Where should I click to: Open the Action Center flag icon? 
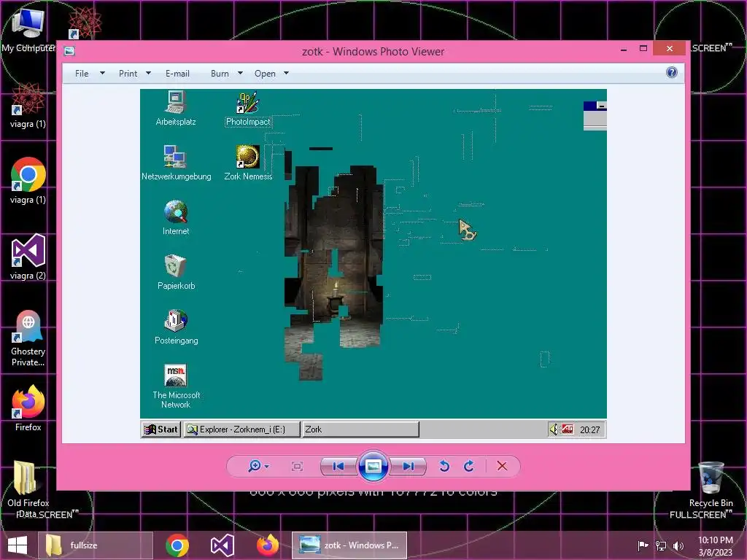coord(643,545)
